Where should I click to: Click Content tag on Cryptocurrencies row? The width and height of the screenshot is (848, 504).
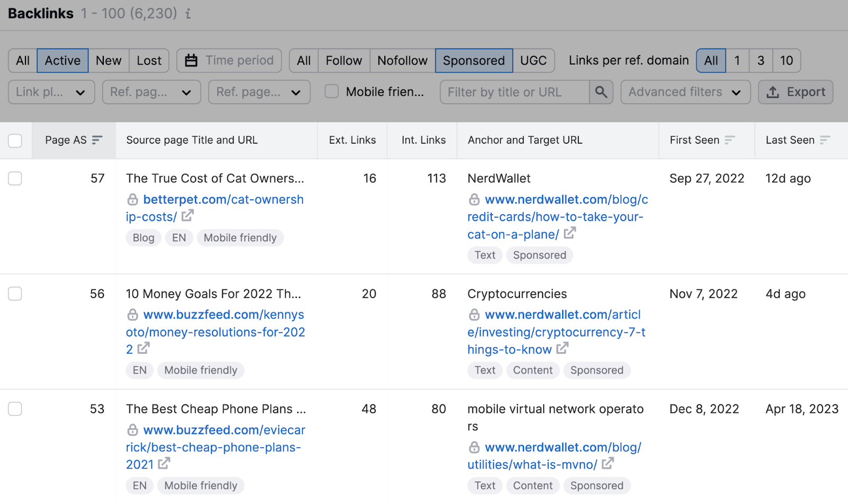tap(533, 370)
